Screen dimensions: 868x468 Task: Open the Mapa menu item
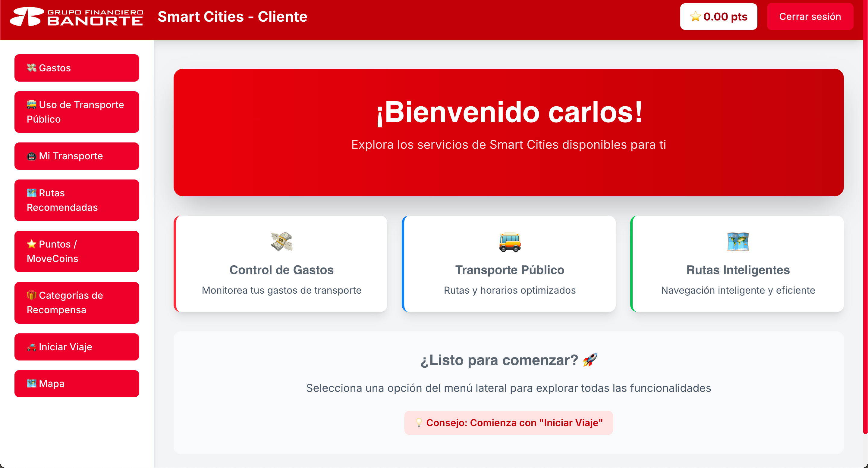point(77,384)
